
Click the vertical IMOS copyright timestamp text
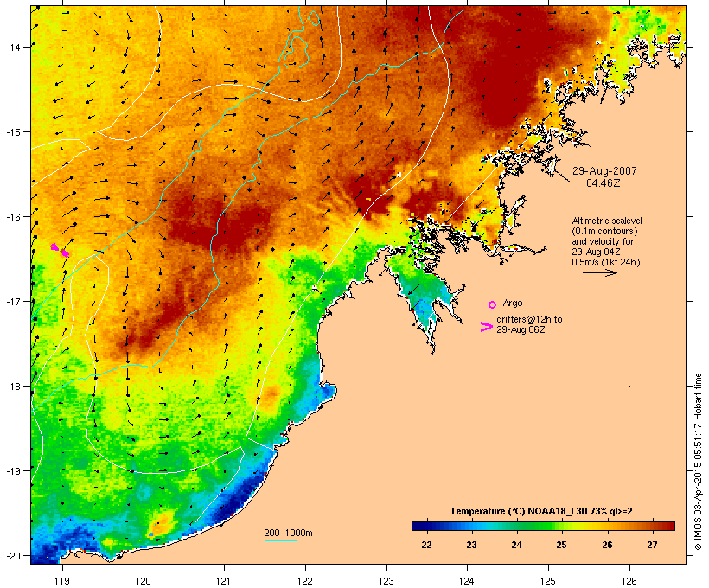698,462
